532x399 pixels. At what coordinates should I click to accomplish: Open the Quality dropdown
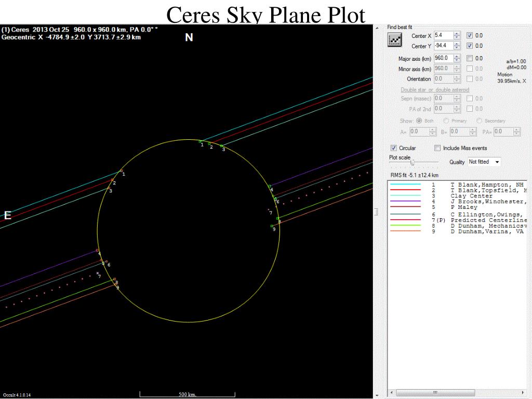484,162
